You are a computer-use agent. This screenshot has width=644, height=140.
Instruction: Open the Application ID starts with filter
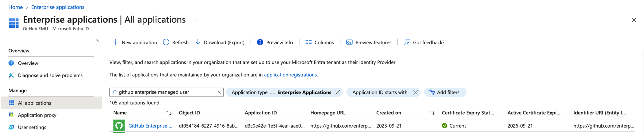(380, 92)
